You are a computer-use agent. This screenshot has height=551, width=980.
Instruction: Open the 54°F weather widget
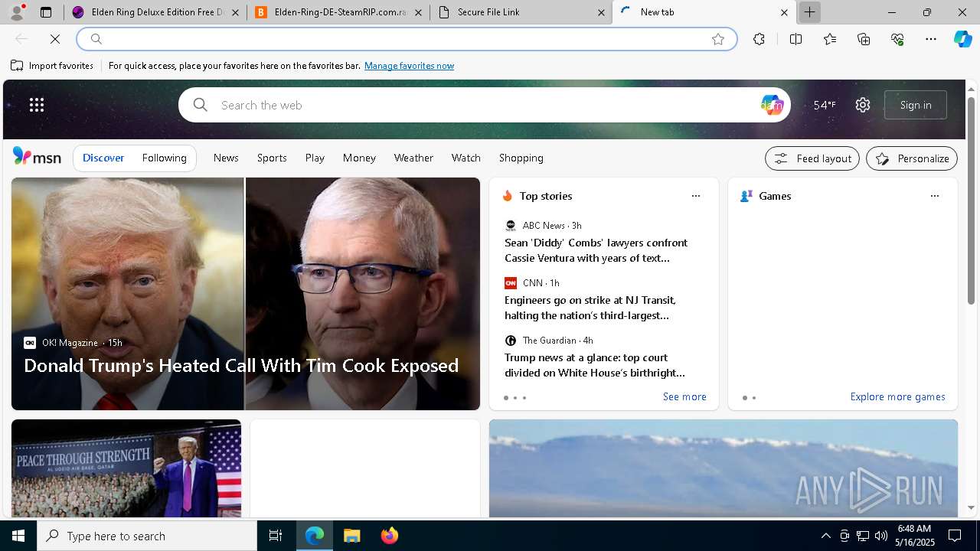pyautogui.click(x=825, y=105)
